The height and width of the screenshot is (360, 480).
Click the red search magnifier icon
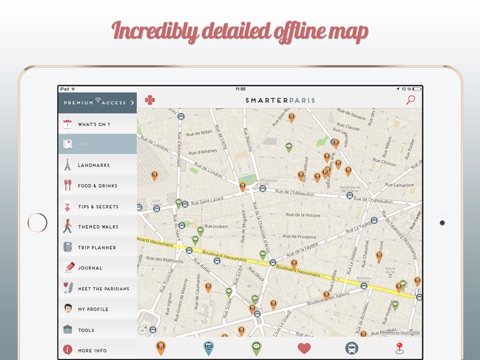point(411,100)
